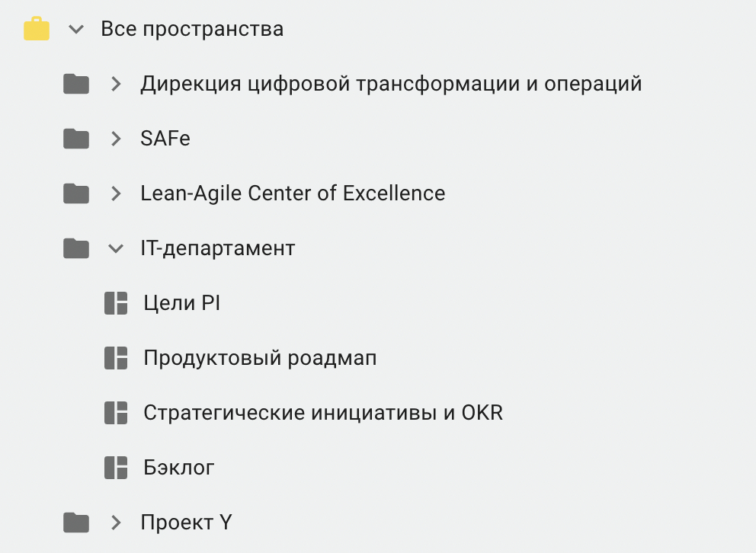Open the Бэклог board
Screen dimensions: 756x553
pos(179,468)
